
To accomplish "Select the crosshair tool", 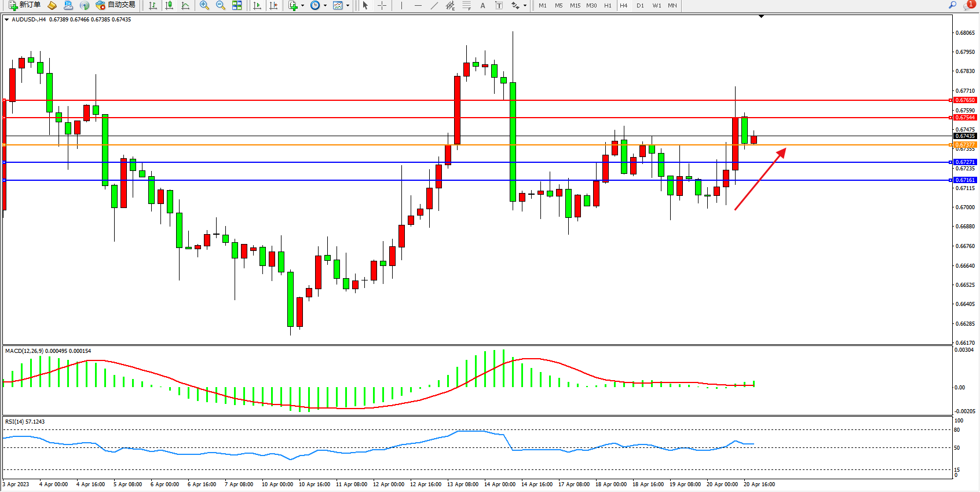I will pos(382,5).
